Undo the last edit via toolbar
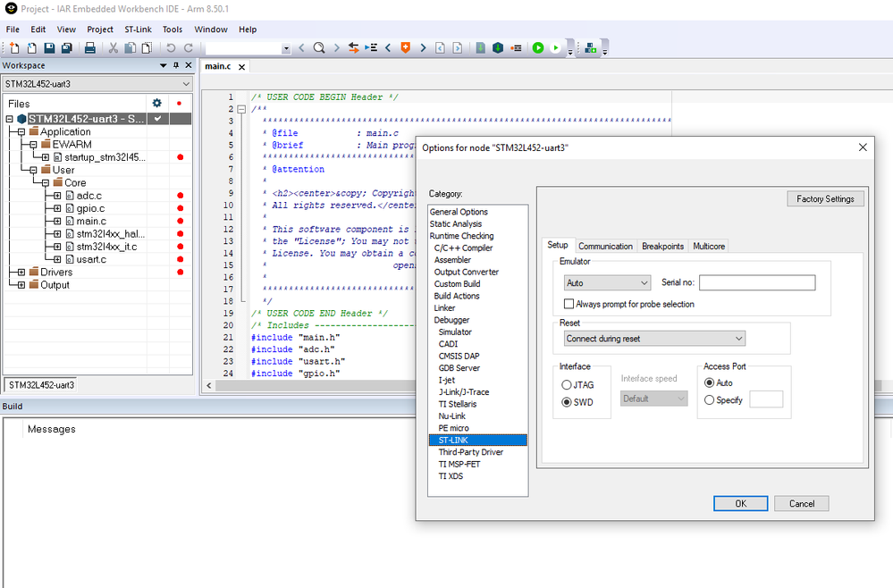 click(x=171, y=48)
